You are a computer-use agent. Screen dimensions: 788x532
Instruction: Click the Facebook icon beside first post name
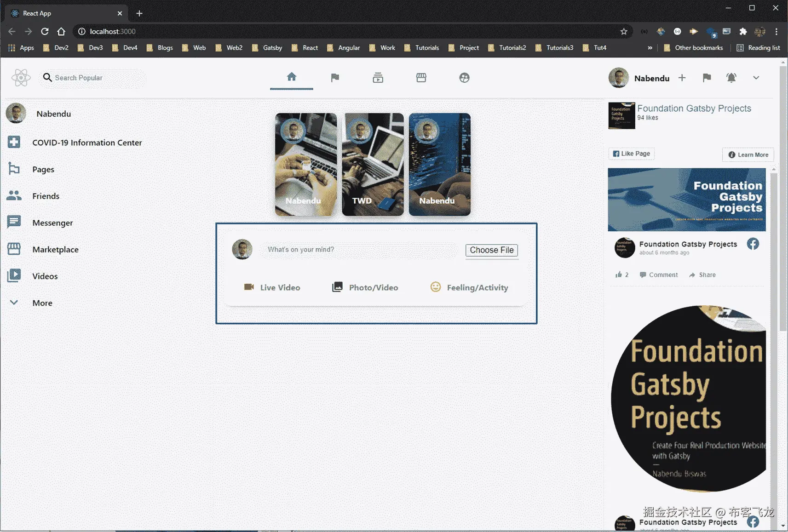(x=753, y=244)
